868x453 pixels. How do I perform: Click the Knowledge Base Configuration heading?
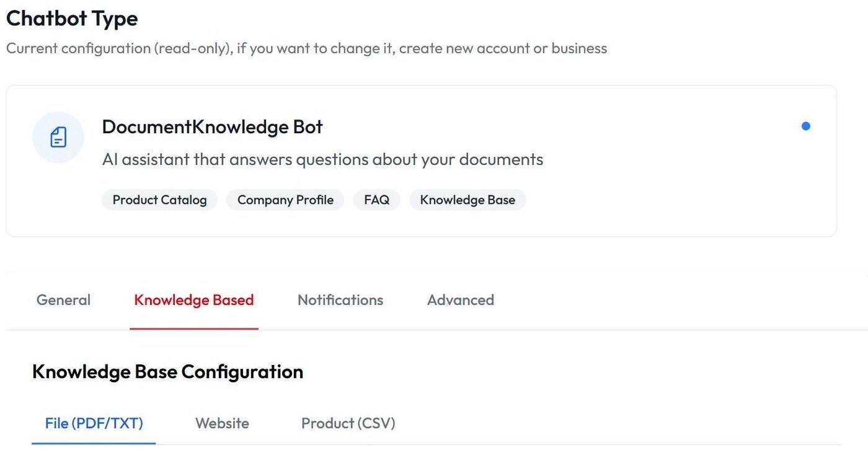pyautogui.click(x=167, y=372)
